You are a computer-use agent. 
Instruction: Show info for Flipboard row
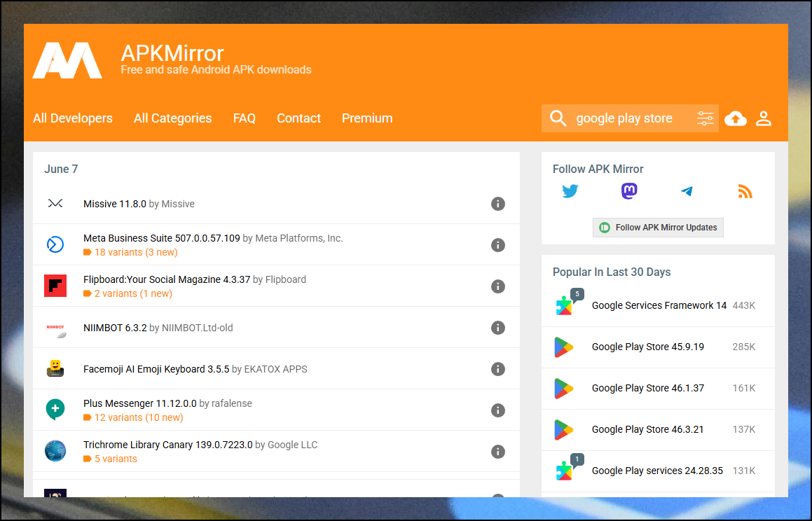497,286
